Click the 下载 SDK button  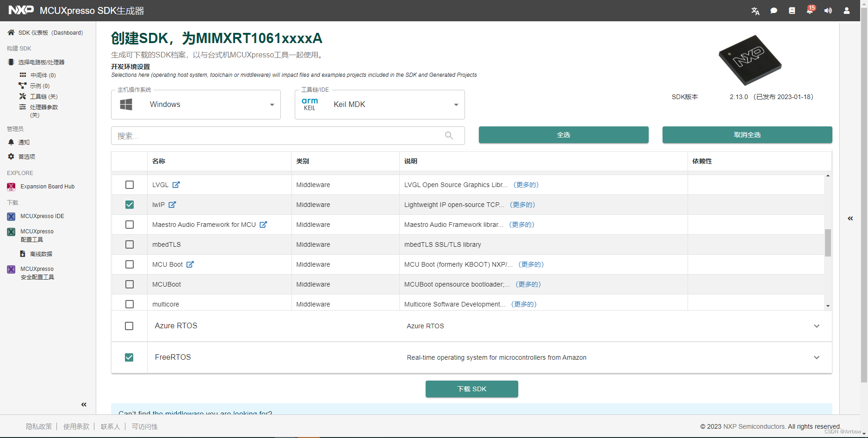point(471,389)
